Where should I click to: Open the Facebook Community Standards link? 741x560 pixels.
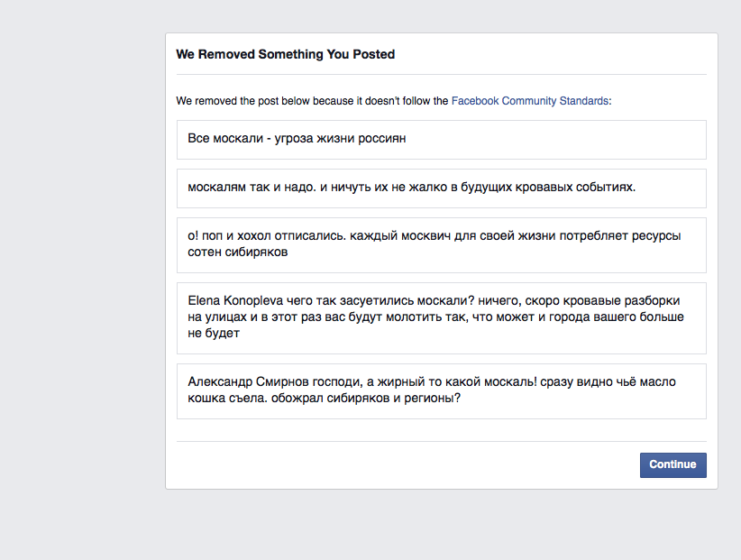coord(530,101)
